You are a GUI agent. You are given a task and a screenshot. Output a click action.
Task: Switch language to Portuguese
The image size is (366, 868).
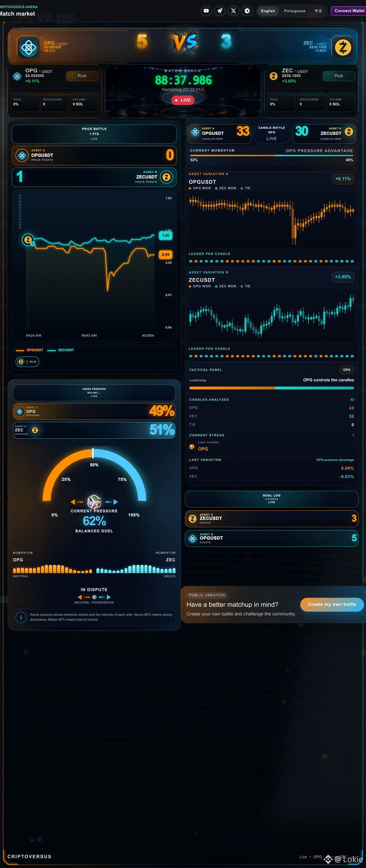point(294,11)
